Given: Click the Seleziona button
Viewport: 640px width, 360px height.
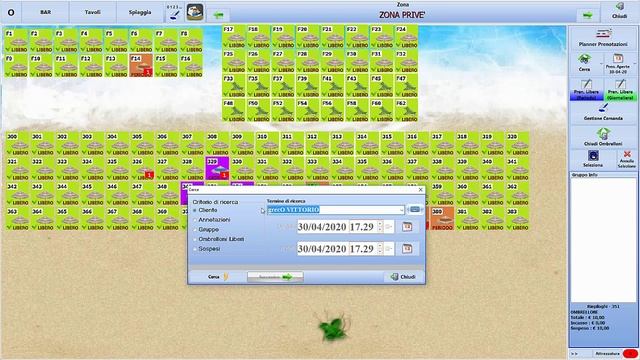Looking at the screenshot, I should click(x=593, y=159).
